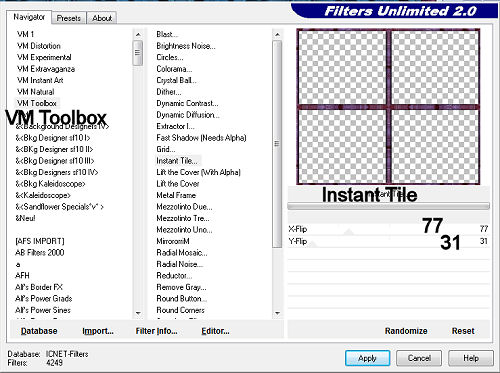The image size is (500, 373).
Task: Select VM Natural category
Action: 35,92
